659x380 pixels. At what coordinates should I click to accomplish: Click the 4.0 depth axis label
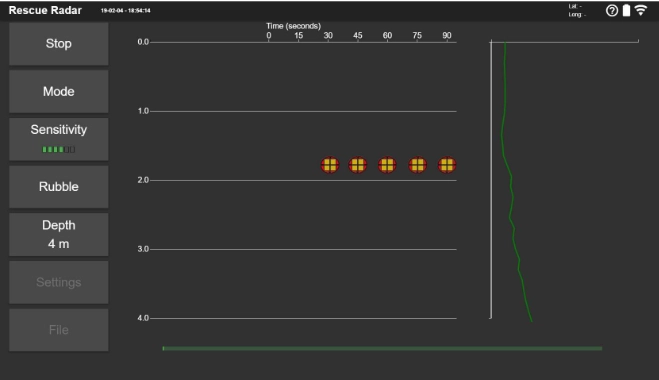(143, 318)
